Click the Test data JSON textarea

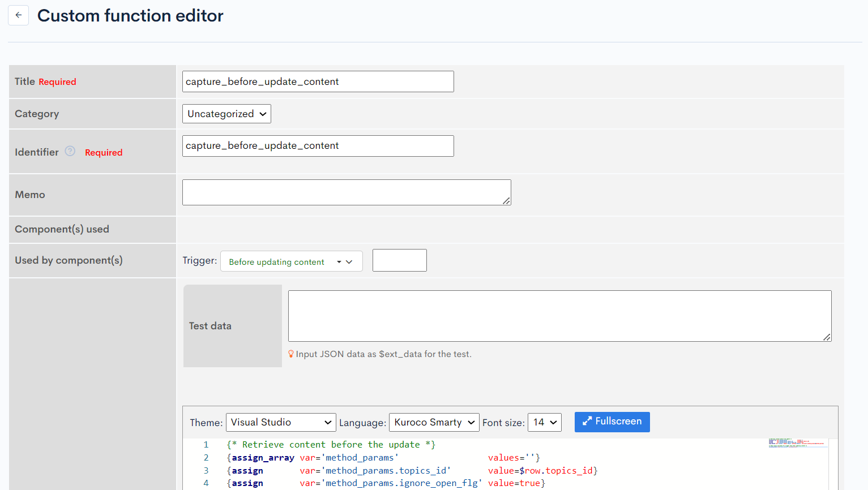click(559, 316)
